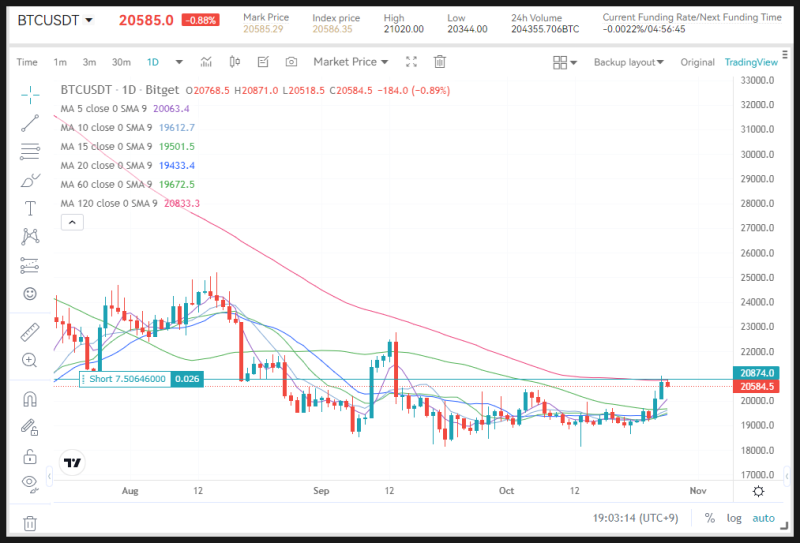Open the Market Price dropdown
Screen dimensions: 800x543
coord(351,62)
